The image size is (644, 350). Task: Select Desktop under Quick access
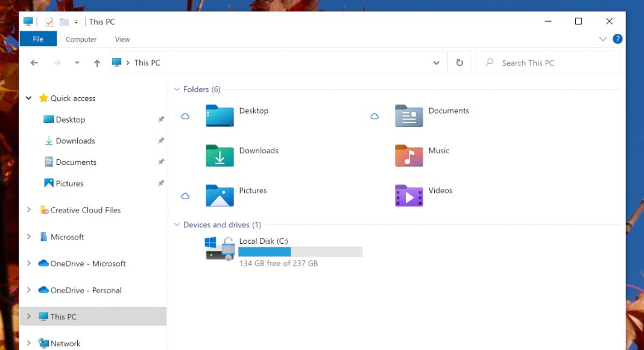tap(70, 119)
